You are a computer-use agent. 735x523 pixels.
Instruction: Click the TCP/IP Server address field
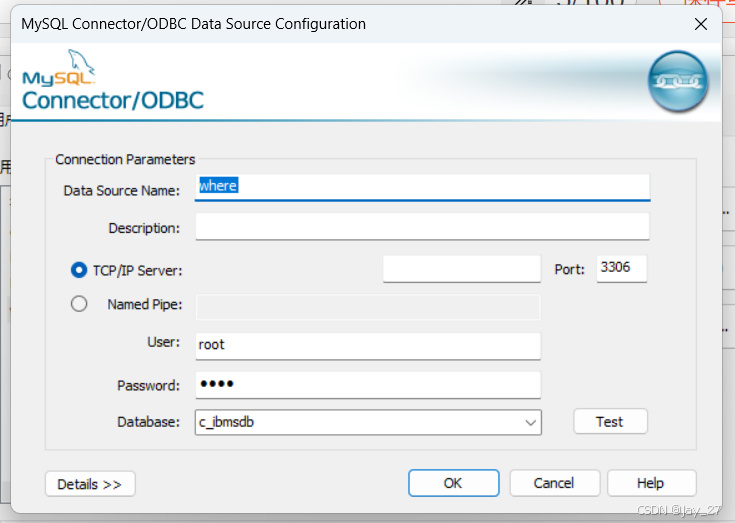pos(462,269)
